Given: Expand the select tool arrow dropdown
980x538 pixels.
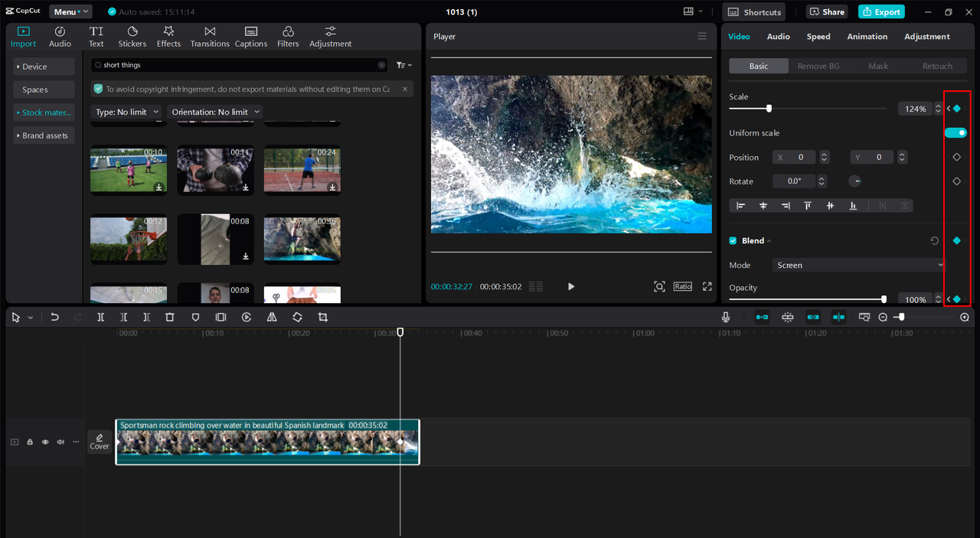Looking at the screenshot, I should pyautogui.click(x=31, y=318).
